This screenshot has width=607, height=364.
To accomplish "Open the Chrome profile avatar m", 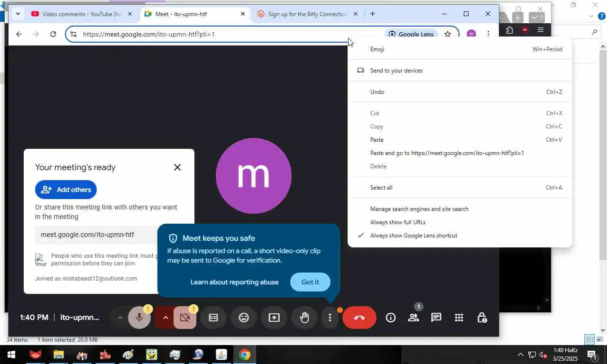I will click(471, 34).
